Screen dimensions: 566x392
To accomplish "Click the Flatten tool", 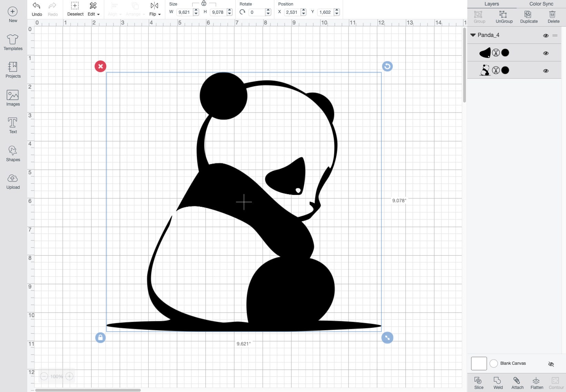I will [x=537, y=383].
